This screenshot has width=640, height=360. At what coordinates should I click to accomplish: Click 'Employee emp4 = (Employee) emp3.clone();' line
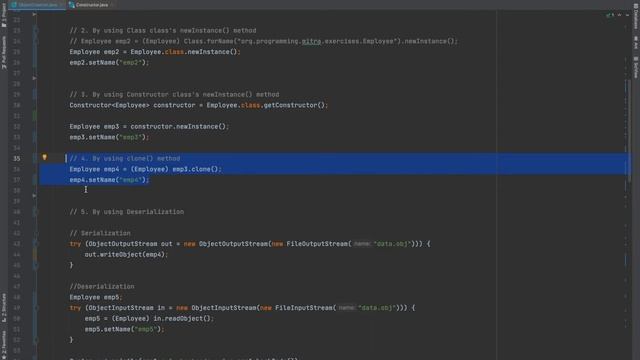[x=145, y=169]
